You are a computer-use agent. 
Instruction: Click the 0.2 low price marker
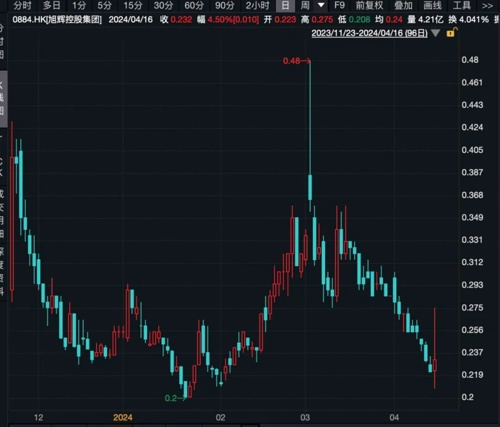175,398
